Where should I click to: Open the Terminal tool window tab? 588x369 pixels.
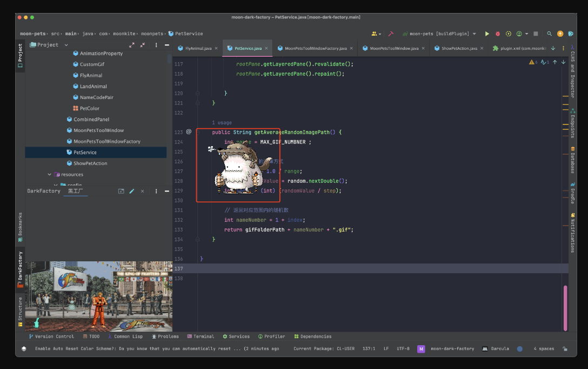201,337
